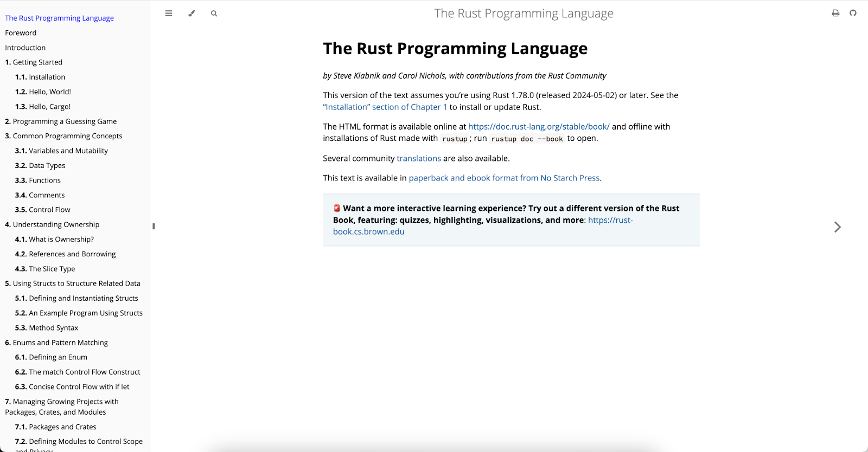Viewport: 868px width, 452px height.
Task: Open chapter 1 Getting Started
Action: (x=34, y=62)
